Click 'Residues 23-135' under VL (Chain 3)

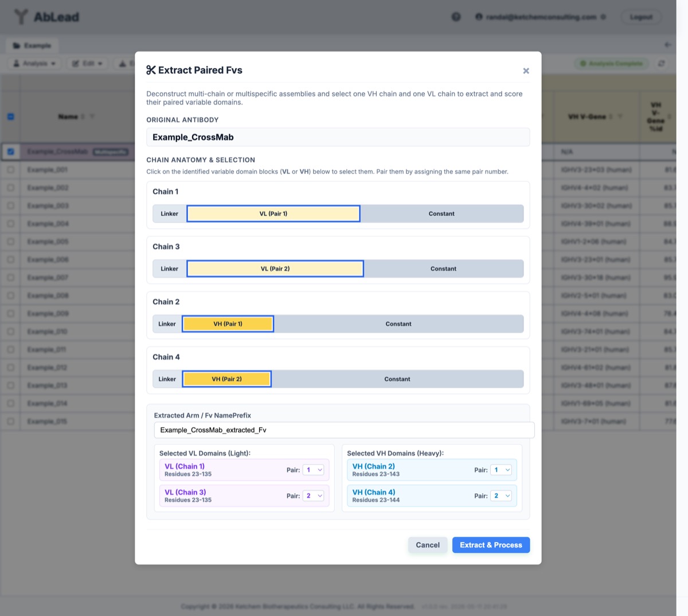(188, 500)
